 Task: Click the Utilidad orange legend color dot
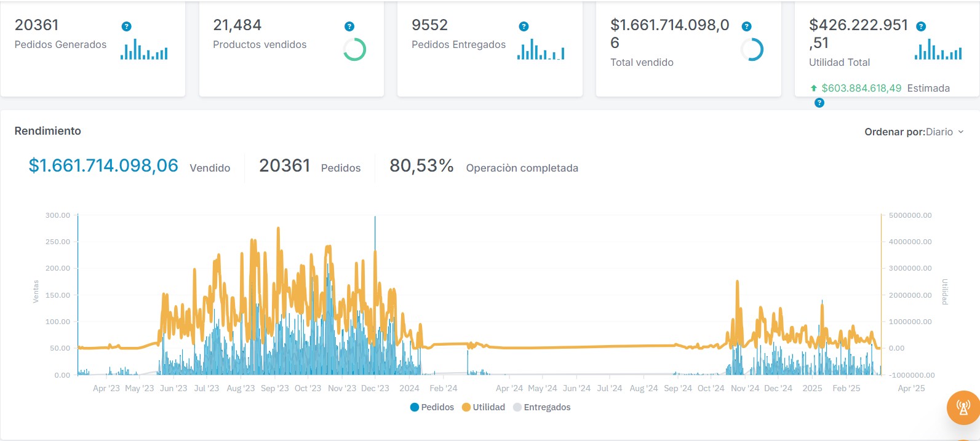[466, 407]
